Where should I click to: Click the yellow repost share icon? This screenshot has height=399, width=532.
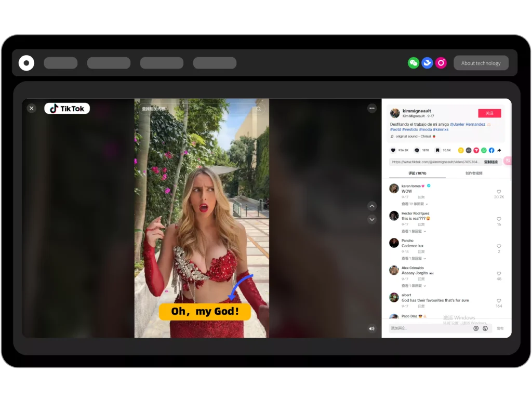click(x=461, y=150)
